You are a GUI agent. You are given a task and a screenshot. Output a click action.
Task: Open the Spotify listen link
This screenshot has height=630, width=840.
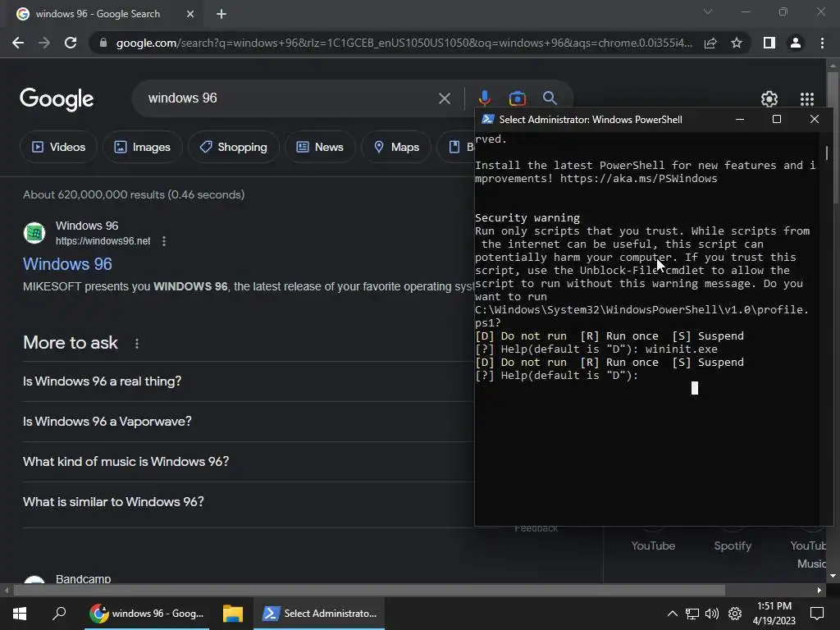733,546
